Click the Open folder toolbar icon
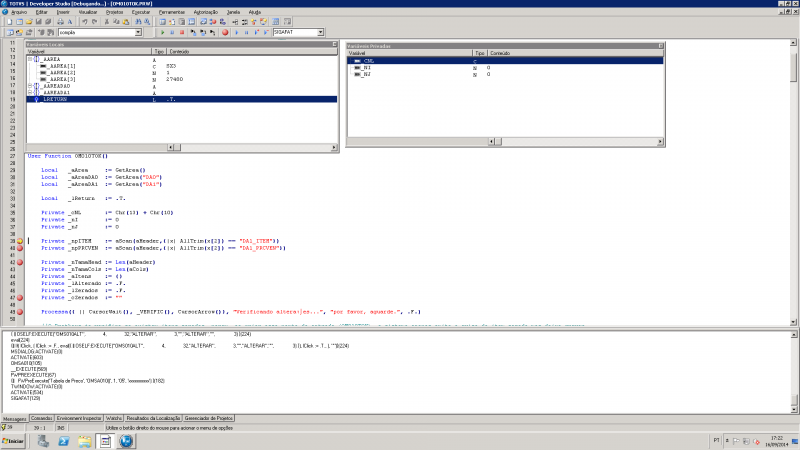800x450 pixels. [x=29, y=22]
